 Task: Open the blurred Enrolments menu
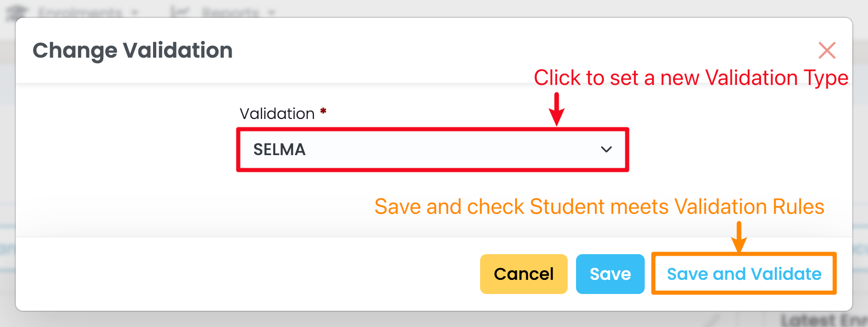point(80,12)
